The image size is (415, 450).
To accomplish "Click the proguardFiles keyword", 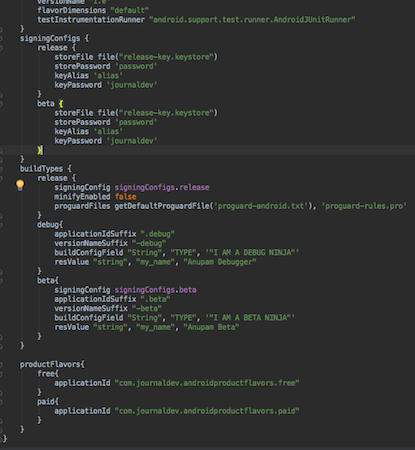I will tap(82, 206).
